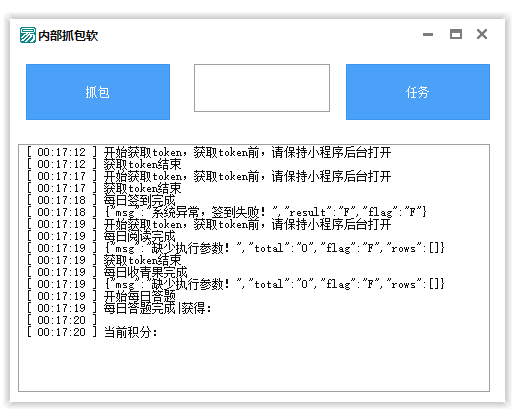524x409 pixels.
Task: Click the app logo icon in title bar
Action: pos(27,35)
